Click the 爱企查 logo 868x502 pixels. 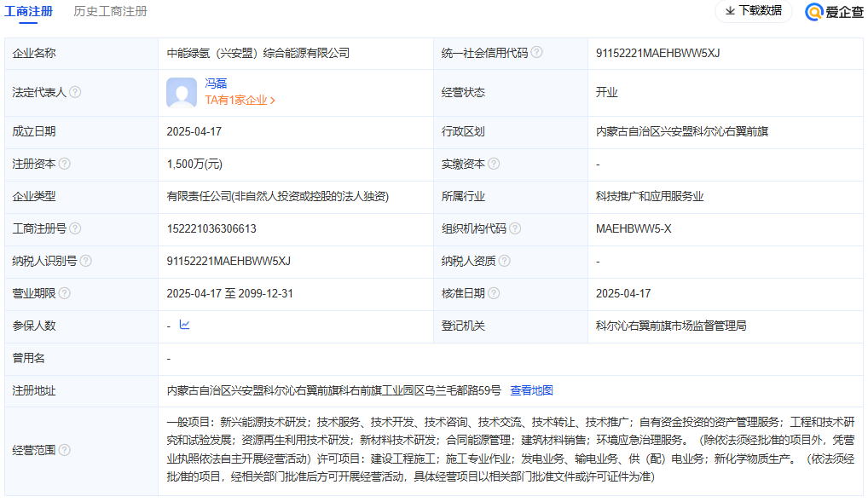pos(834,12)
